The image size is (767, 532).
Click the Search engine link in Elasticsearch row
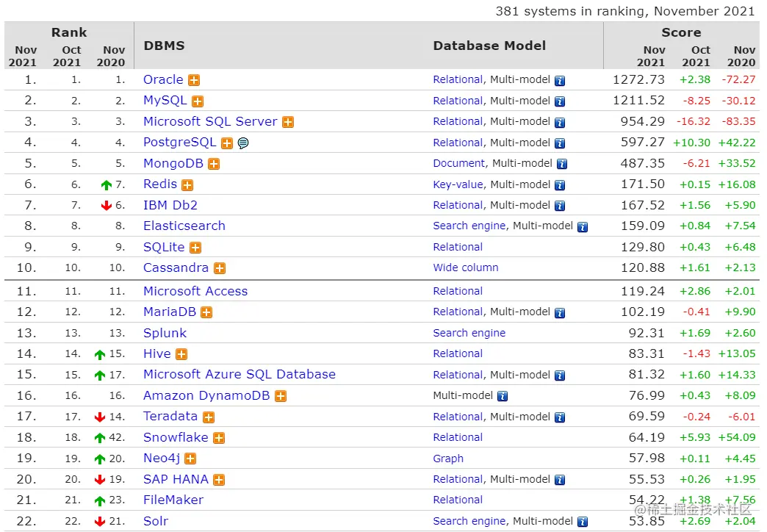tap(469, 226)
